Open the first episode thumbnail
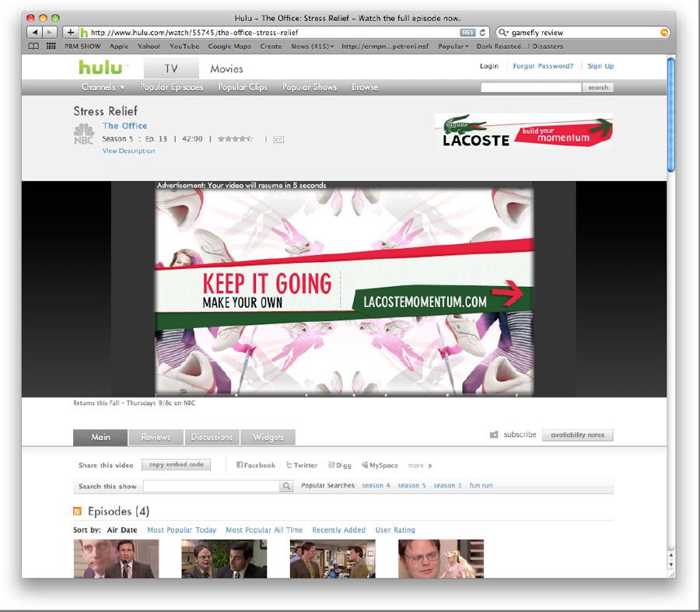Image resolution: width=700 pixels, height=612 pixels. pos(116,558)
